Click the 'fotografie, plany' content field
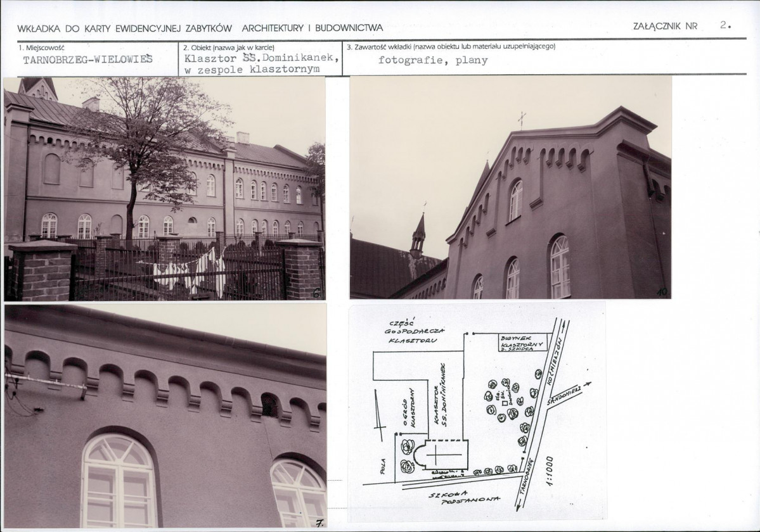The width and height of the screenshot is (760, 532). [433, 61]
